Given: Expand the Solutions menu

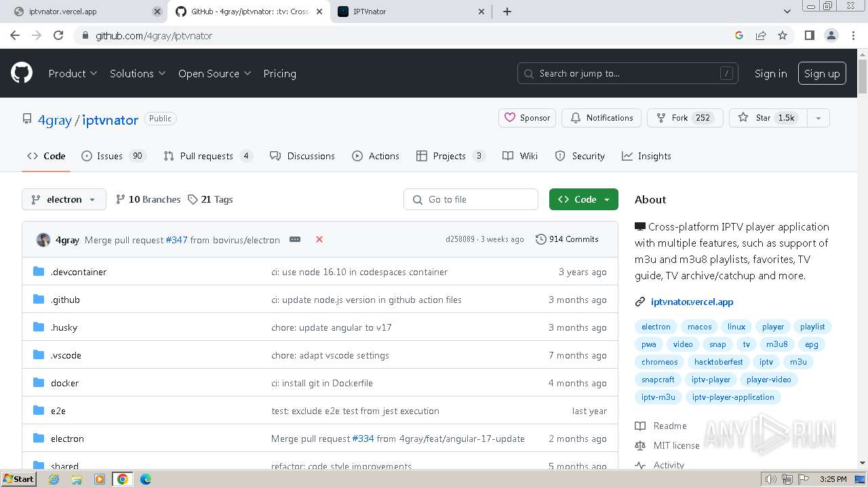Looking at the screenshot, I should (138, 73).
